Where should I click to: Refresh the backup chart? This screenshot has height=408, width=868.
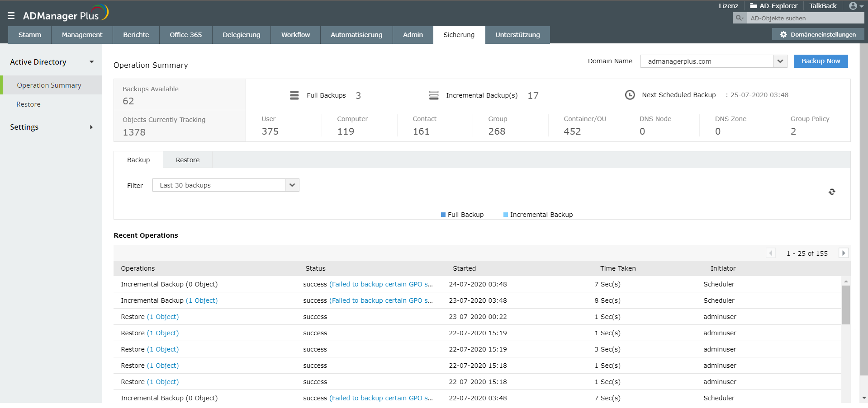[x=832, y=192]
